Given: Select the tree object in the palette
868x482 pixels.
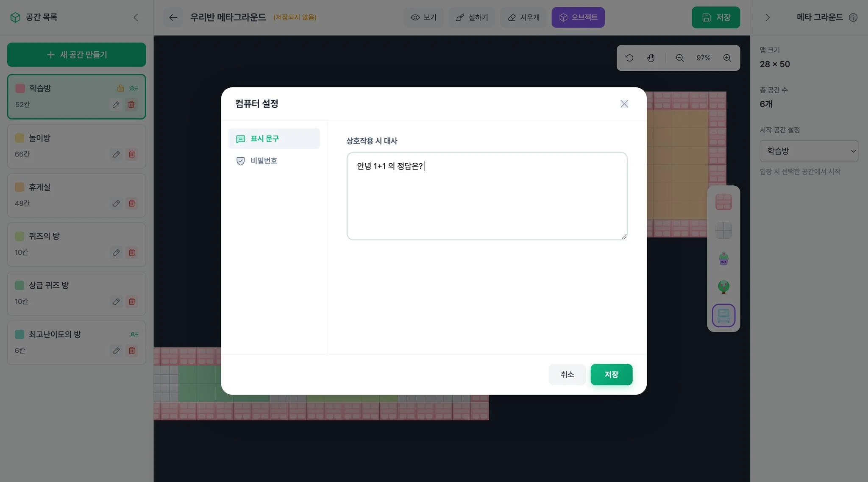Looking at the screenshot, I should click(x=723, y=287).
